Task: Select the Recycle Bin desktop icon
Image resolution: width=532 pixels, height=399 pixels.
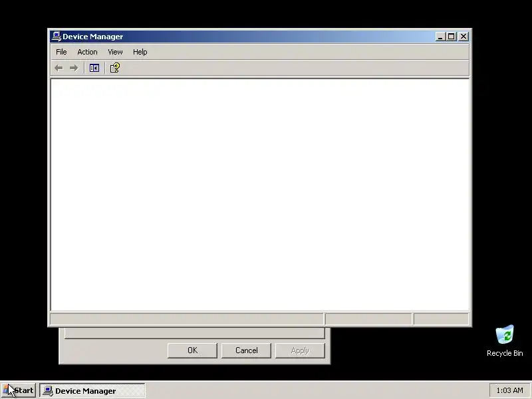Action: (505, 341)
